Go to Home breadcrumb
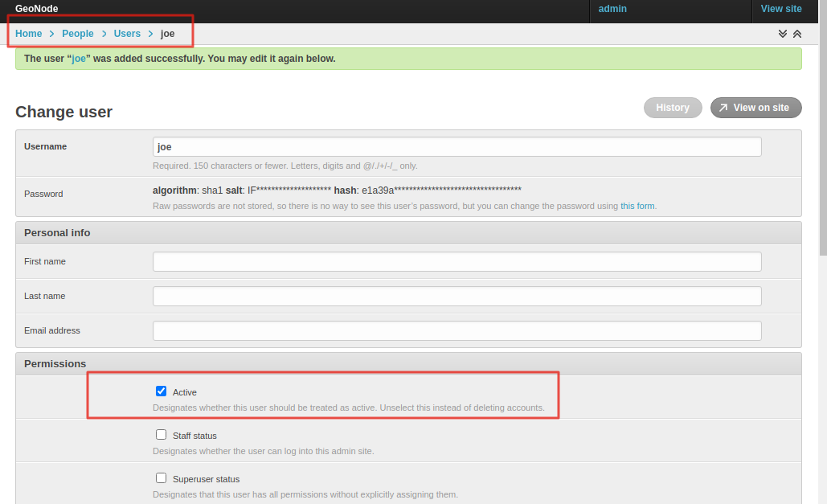827x504 pixels. (x=28, y=34)
